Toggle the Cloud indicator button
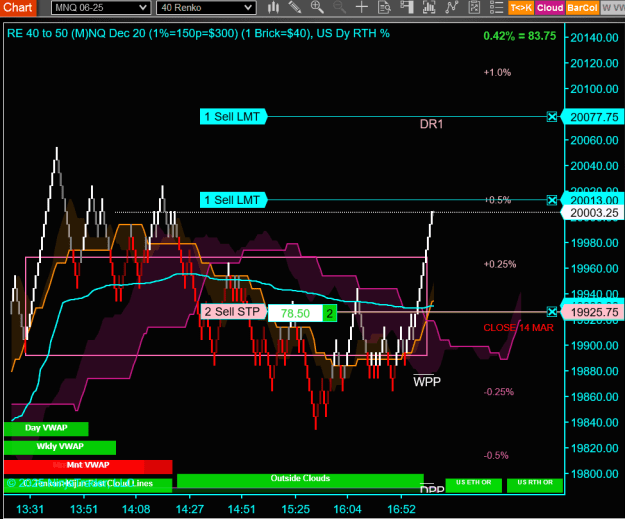625x519 pixels. (550, 8)
